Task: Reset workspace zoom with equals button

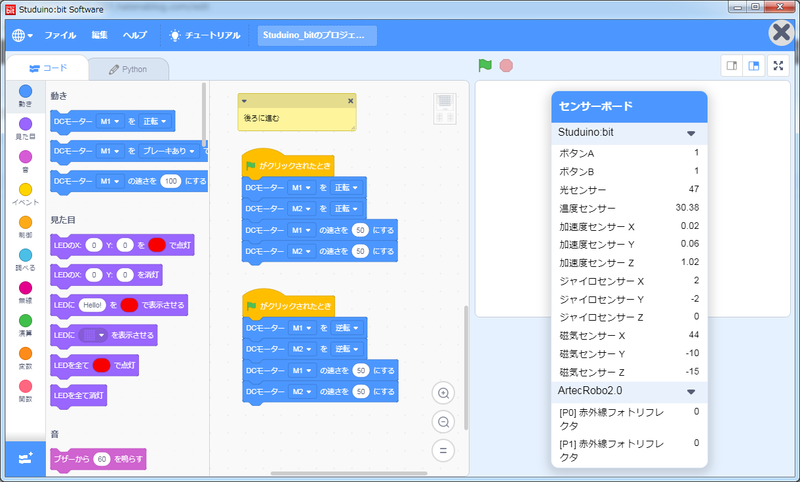Action: (x=443, y=450)
